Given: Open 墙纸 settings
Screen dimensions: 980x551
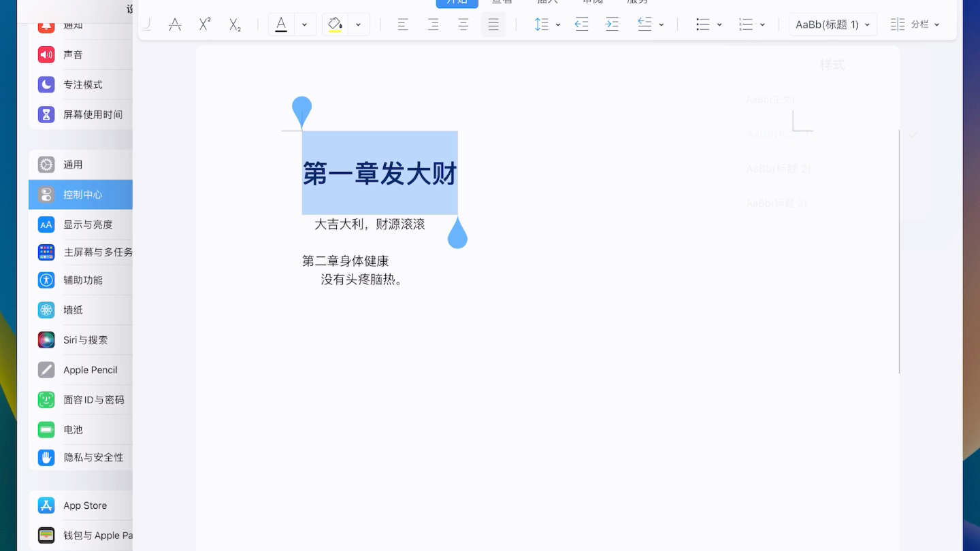Looking at the screenshot, I should point(80,310).
